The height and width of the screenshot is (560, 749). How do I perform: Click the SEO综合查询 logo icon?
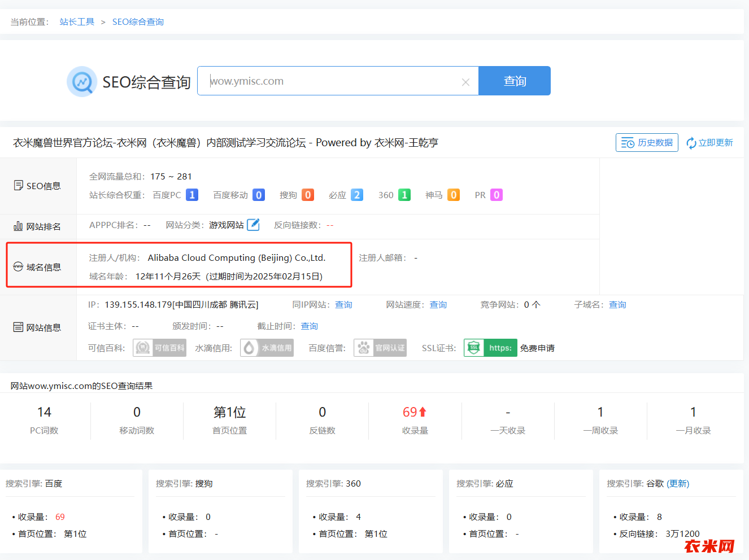(82, 82)
